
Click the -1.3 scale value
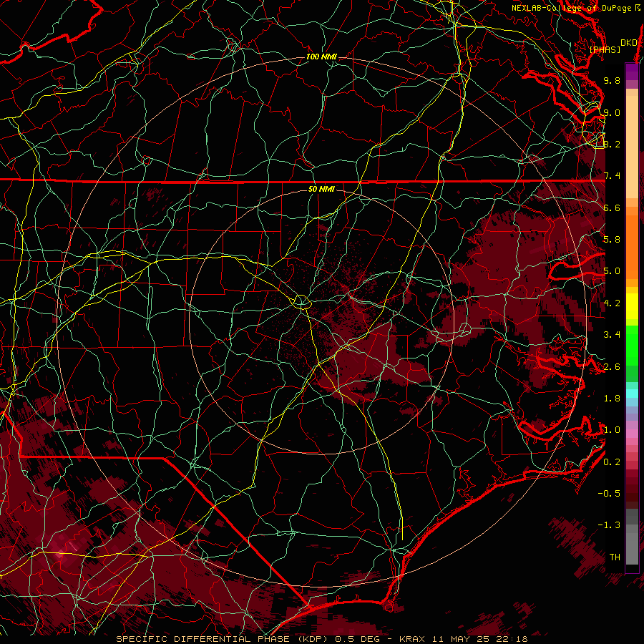609,525
